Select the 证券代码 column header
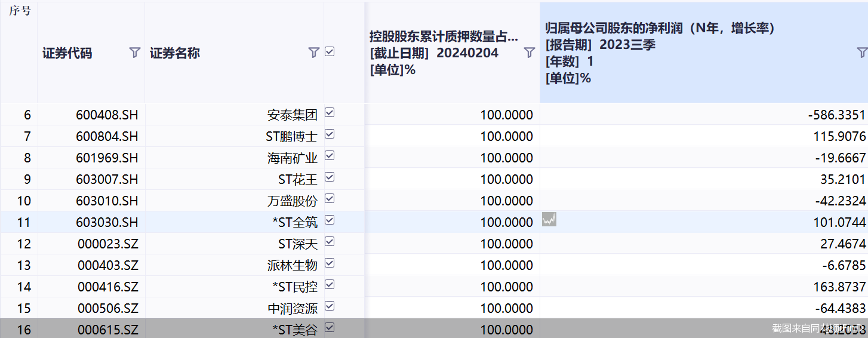Viewport: 868px width, 338px height. (67, 53)
